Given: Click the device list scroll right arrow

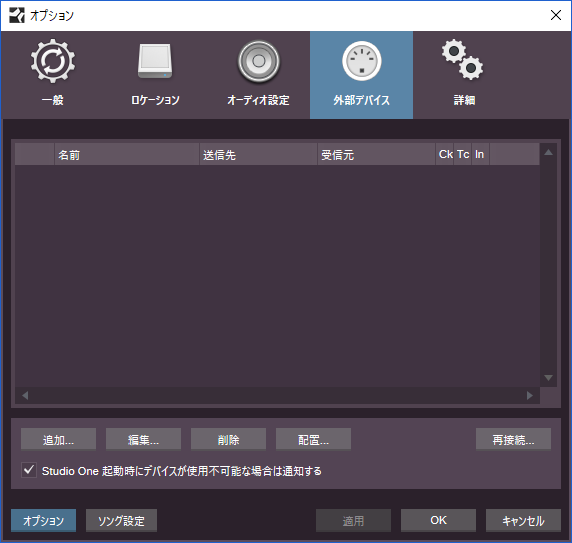Looking at the screenshot, I should (530, 395).
